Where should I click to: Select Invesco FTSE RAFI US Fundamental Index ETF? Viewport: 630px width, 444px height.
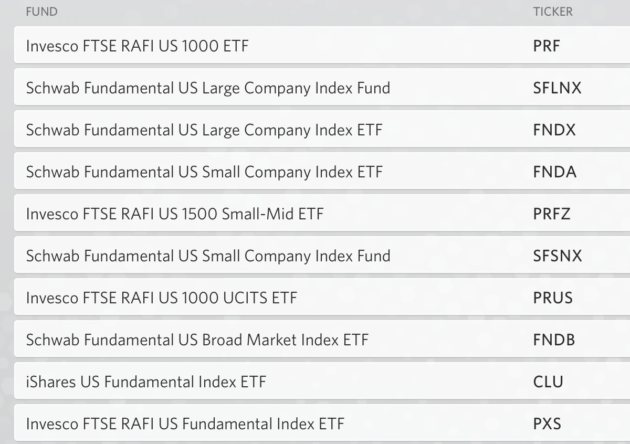[322, 423]
